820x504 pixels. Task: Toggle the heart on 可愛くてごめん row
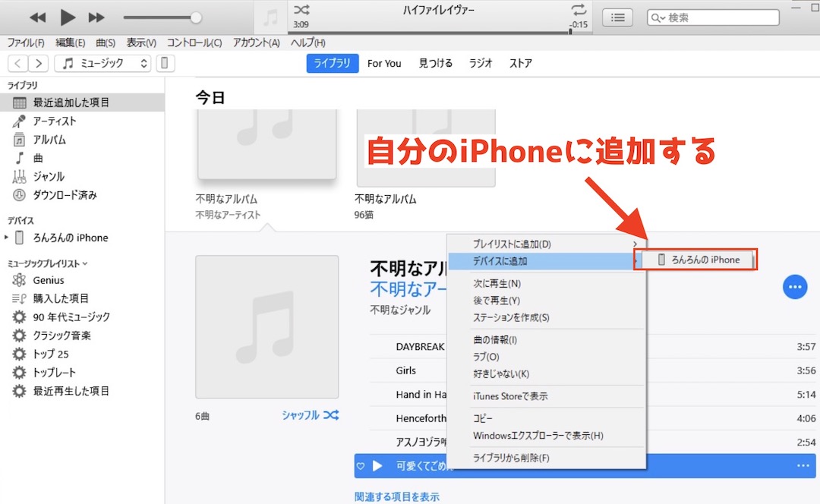pos(362,466)
